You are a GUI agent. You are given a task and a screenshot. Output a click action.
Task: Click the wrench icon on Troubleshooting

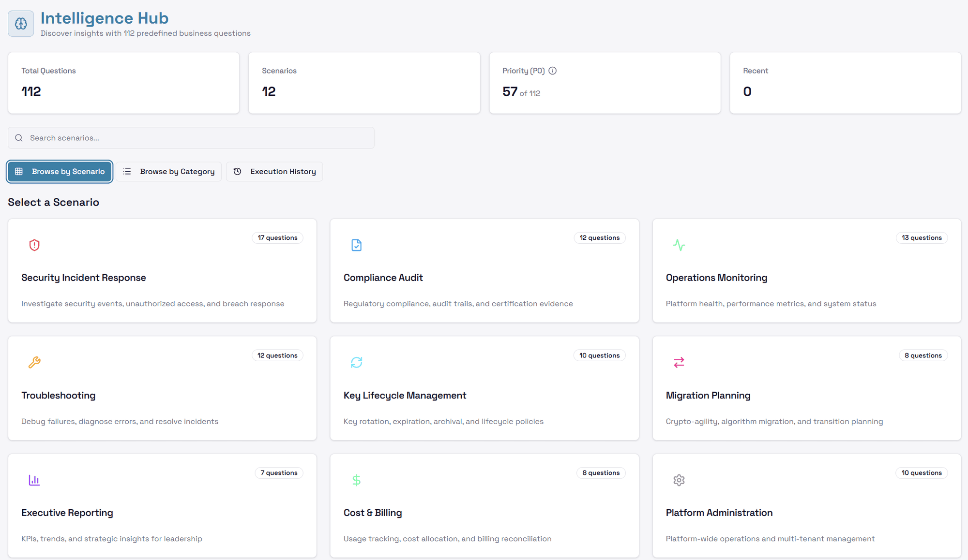34,362
